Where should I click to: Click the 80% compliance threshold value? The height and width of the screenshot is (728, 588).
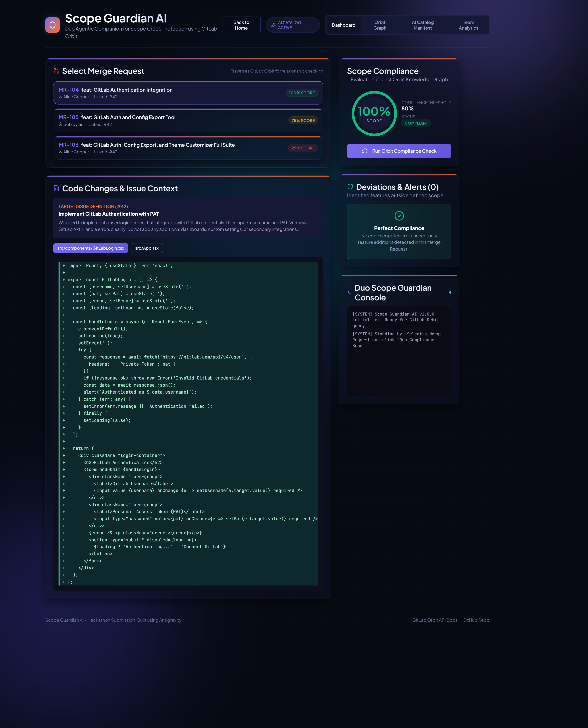[x=407, y=108]
